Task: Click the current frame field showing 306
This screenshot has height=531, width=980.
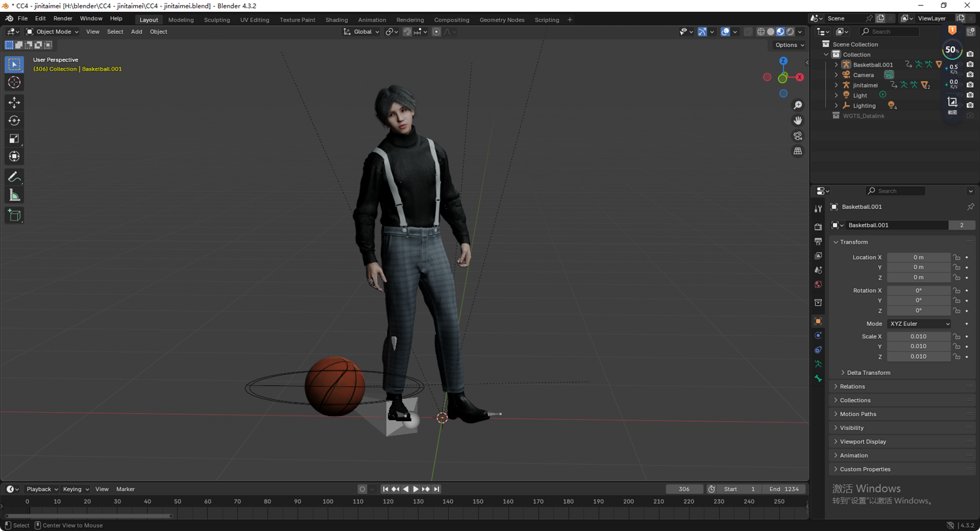Action: (684, 489)
